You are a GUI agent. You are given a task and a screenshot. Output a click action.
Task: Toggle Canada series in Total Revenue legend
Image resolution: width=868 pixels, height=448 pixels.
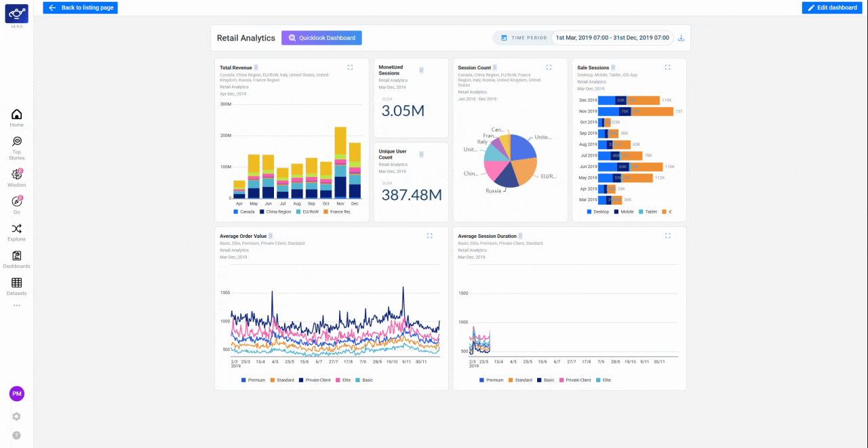(244, 212)
